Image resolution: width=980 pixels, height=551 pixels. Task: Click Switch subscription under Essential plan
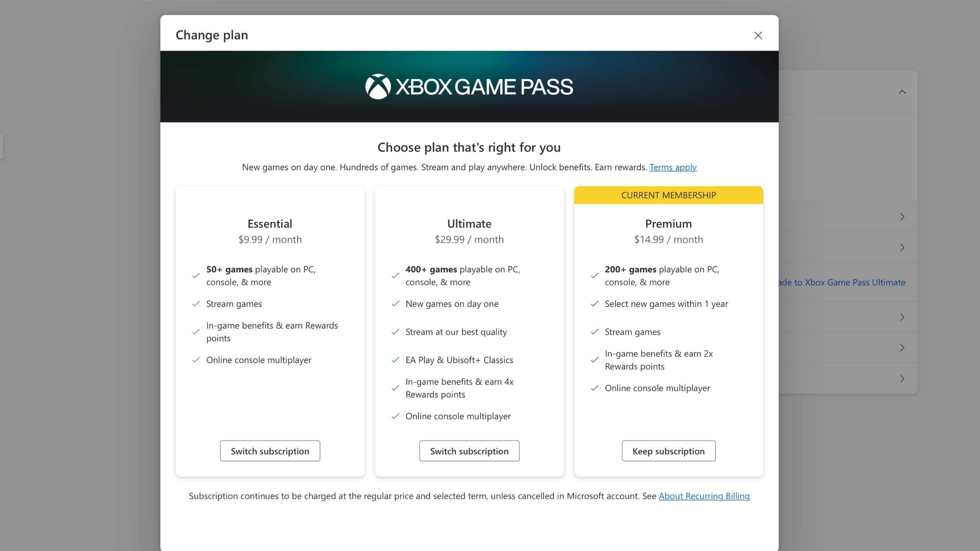pyautogui.click(x=270, y=451)
